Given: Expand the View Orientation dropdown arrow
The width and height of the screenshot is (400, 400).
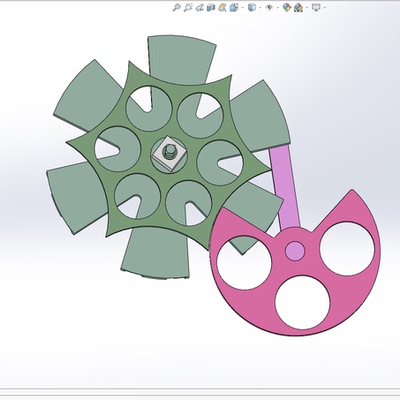Looking at the screenshot, I should coord(242,7).
